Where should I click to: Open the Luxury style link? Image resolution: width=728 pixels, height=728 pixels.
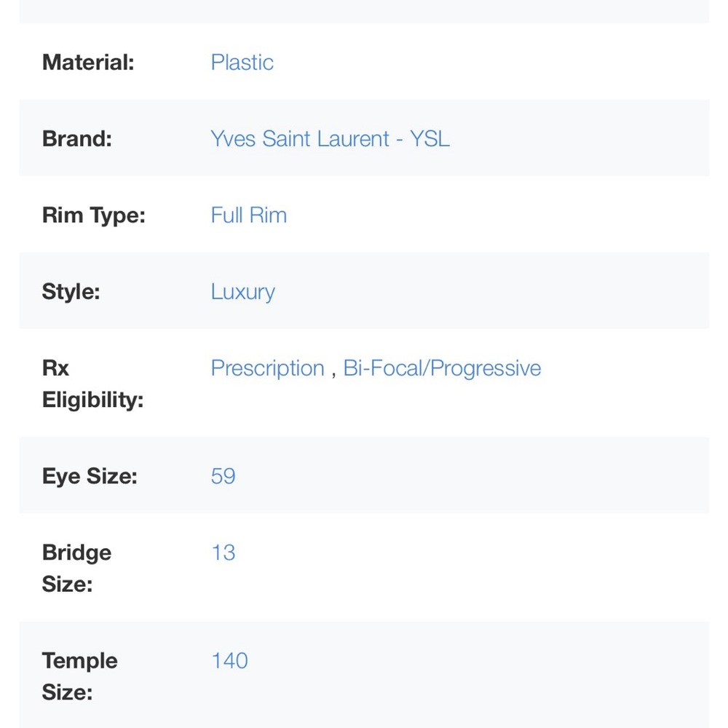(x=243, y=292)
